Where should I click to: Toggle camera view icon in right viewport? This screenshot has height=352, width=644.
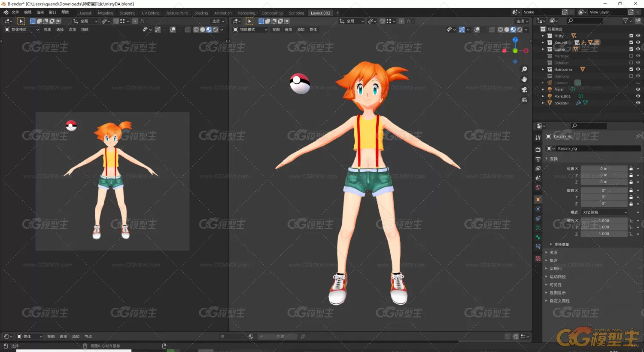click(x=524, y=90)
